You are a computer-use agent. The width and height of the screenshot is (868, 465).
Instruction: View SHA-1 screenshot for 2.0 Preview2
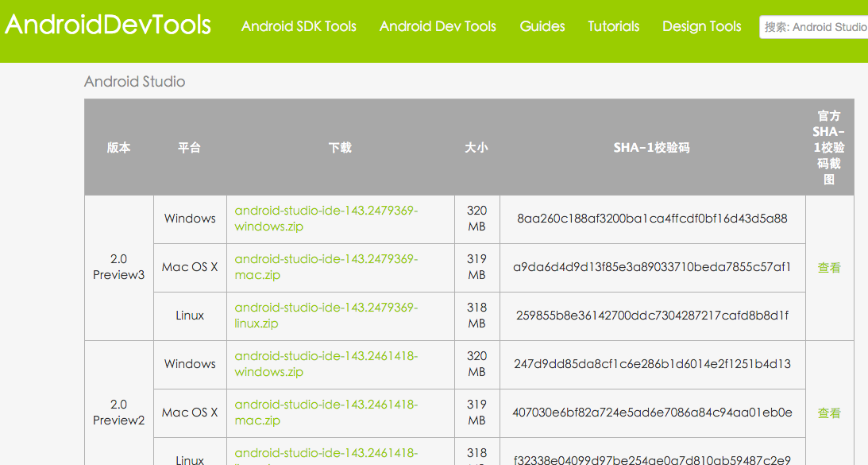click(x=829, y=413)
